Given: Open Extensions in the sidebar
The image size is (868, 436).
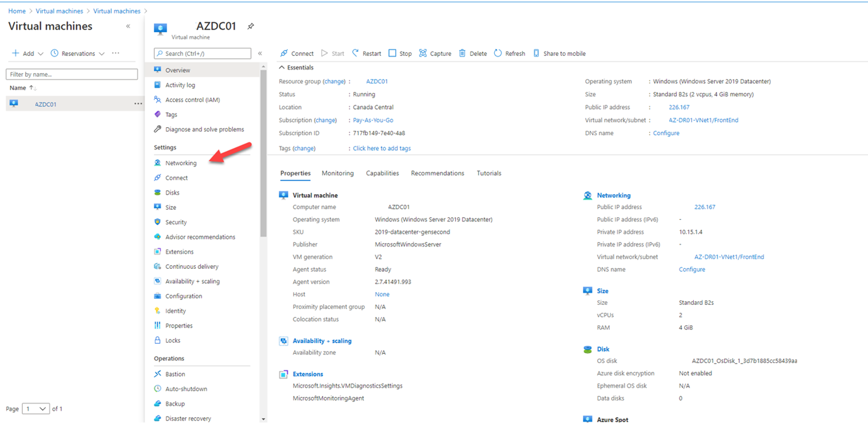Looking at the screenshot, I should (179, 252).
